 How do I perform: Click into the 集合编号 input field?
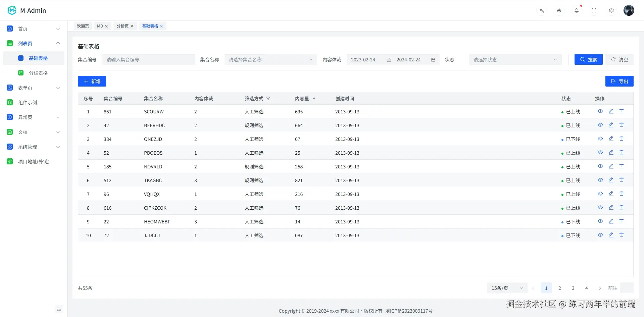click(148, 60)
